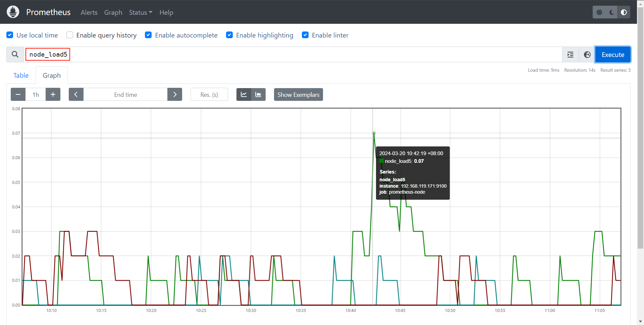Click the 1h time range field

36,94
